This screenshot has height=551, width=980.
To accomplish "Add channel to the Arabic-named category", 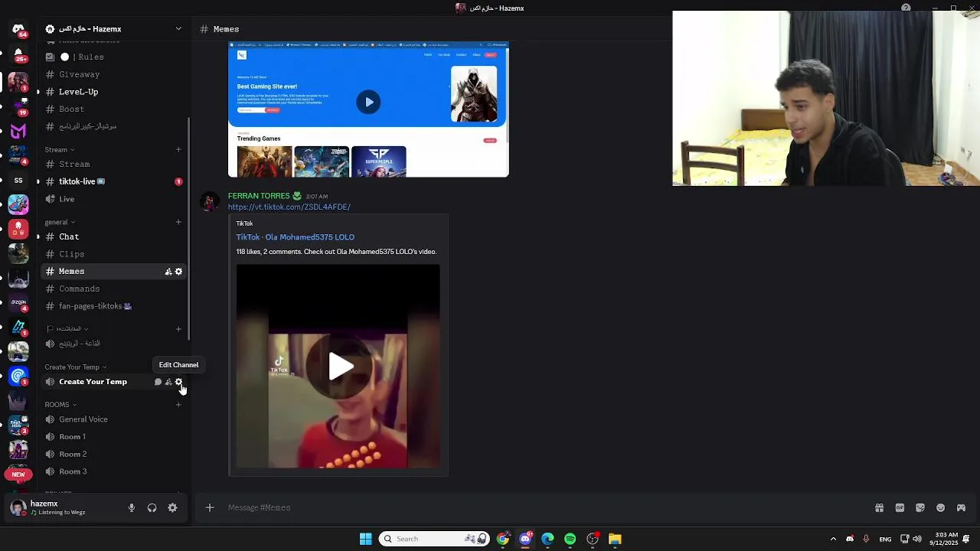I will tap(178, 329).
